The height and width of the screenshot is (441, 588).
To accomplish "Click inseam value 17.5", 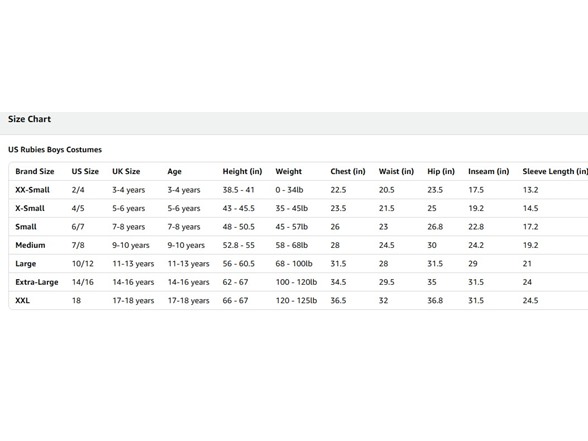I will [x=476, y=190].
